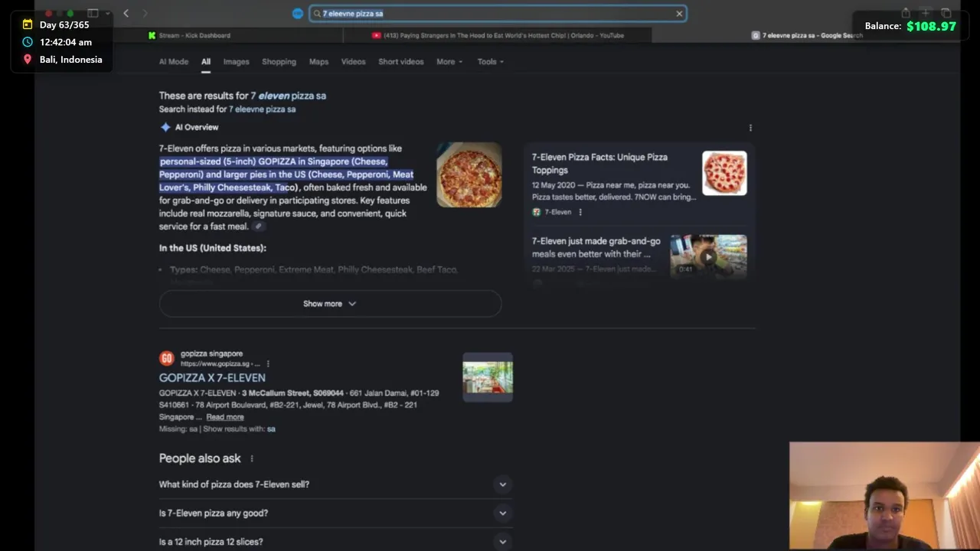Open People also ask three-dot menu
The image size is (980, 551).
point(251,458)
